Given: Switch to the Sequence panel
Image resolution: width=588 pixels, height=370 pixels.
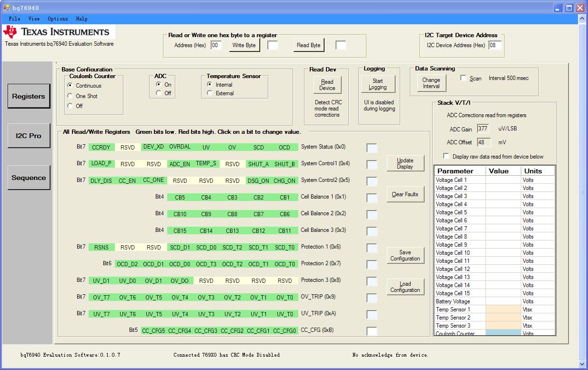Looking at the screenshot, I should [29, 178].
